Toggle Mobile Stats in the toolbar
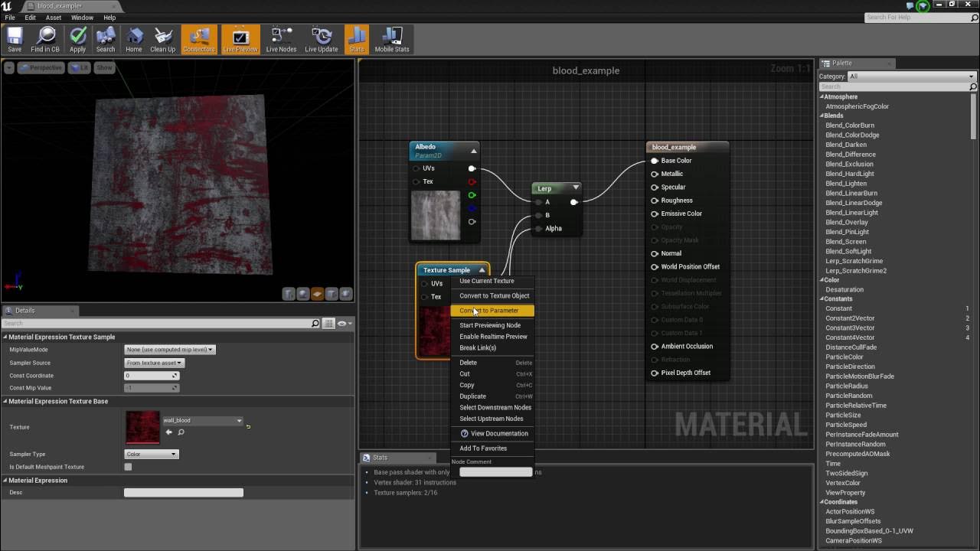 (392, 40)
